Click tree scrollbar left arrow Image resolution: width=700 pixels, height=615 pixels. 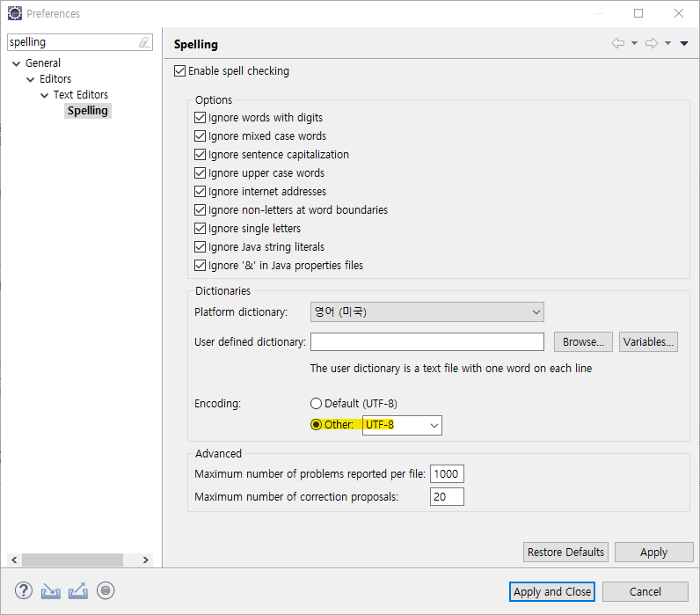point(14,560)
